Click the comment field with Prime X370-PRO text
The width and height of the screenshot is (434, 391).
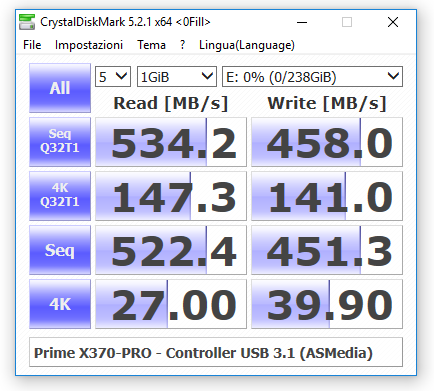[216, 352]
